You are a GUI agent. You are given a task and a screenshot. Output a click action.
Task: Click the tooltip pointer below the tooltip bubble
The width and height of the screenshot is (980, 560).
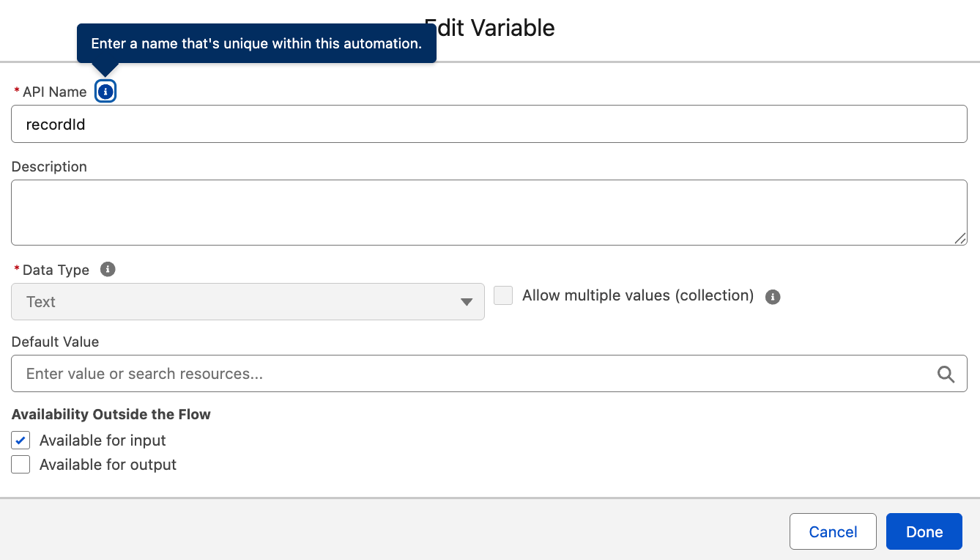(105, 67)
